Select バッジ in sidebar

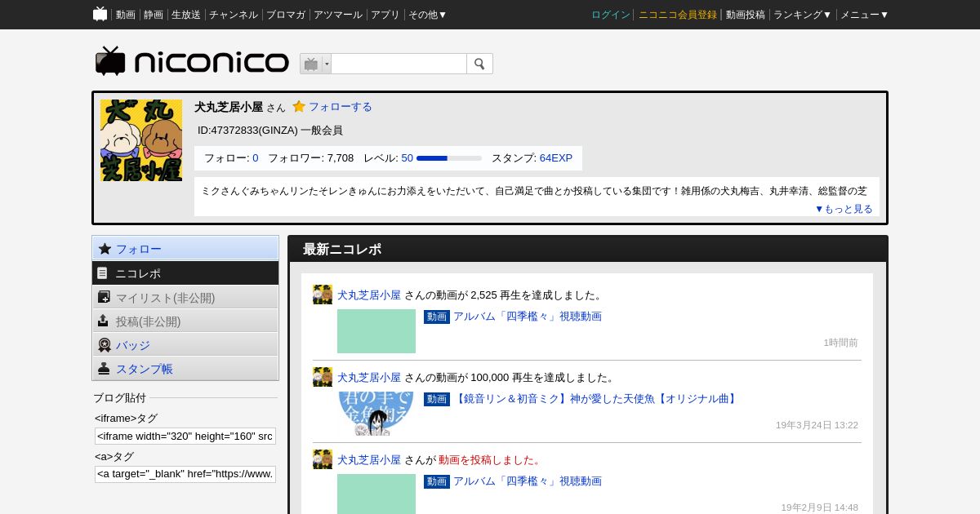click(x=185, y=345)
